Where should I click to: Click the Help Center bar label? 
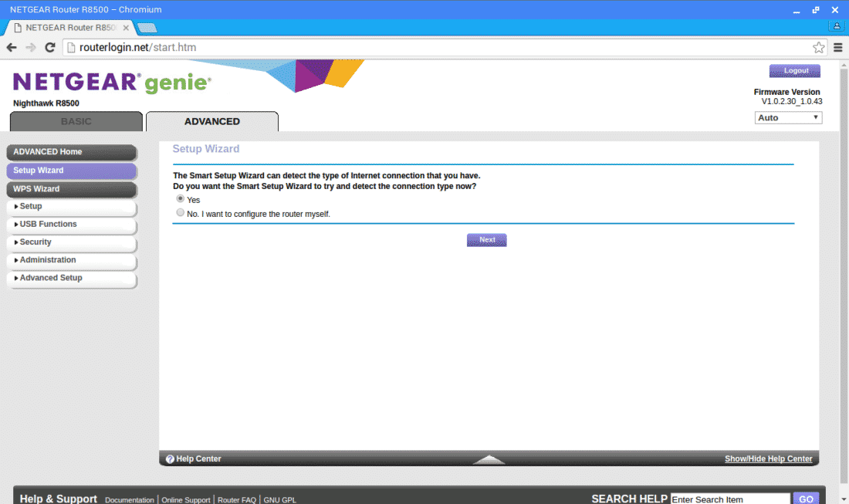198,459
